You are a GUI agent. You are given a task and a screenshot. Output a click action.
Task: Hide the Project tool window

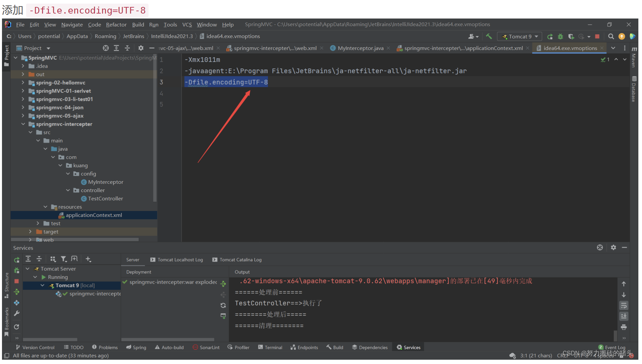tap(151, 48)
